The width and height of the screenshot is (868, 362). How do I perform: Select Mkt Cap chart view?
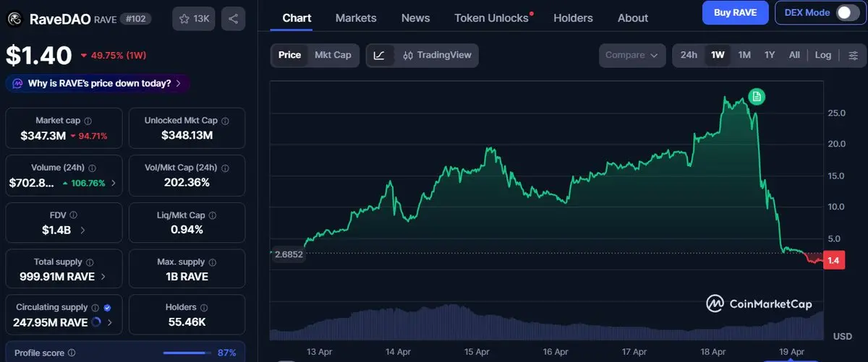[x=333, y=55]
